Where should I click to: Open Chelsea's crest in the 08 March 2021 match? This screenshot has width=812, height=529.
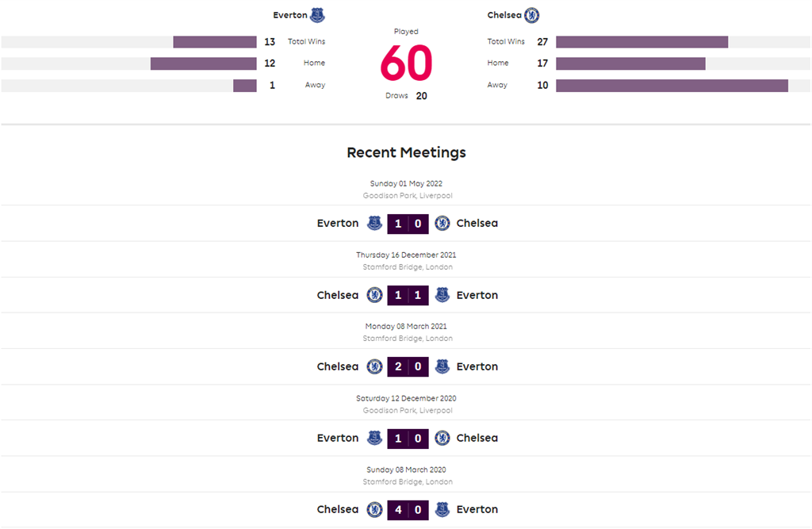tap(375, 366)
